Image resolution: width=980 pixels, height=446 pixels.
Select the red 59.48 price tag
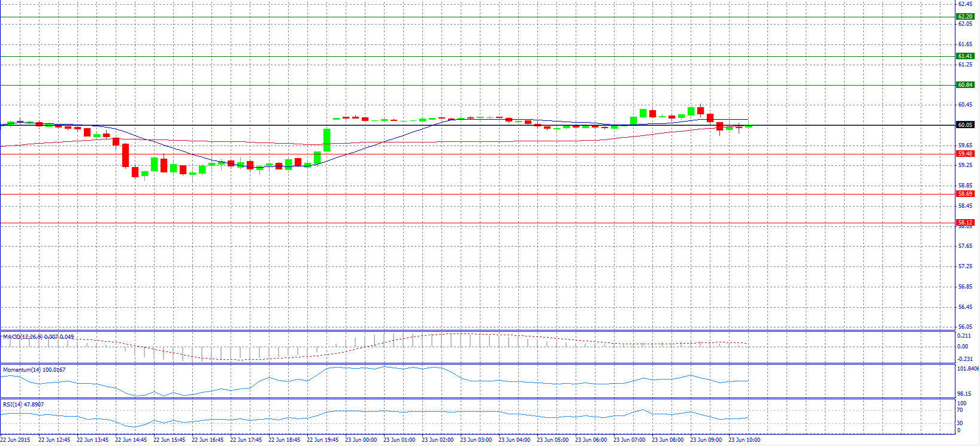pos(965,154)
